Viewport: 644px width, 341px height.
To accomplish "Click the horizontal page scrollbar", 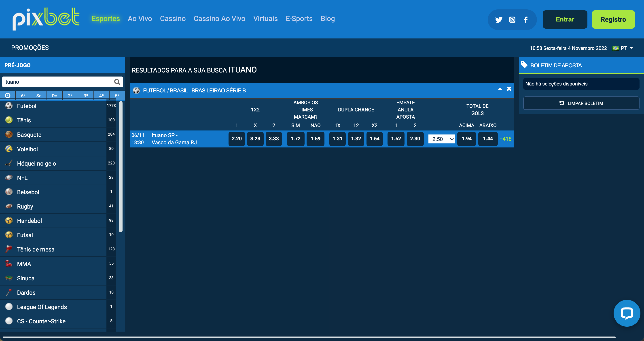I will pyautogui.click(x=309, y=337).
